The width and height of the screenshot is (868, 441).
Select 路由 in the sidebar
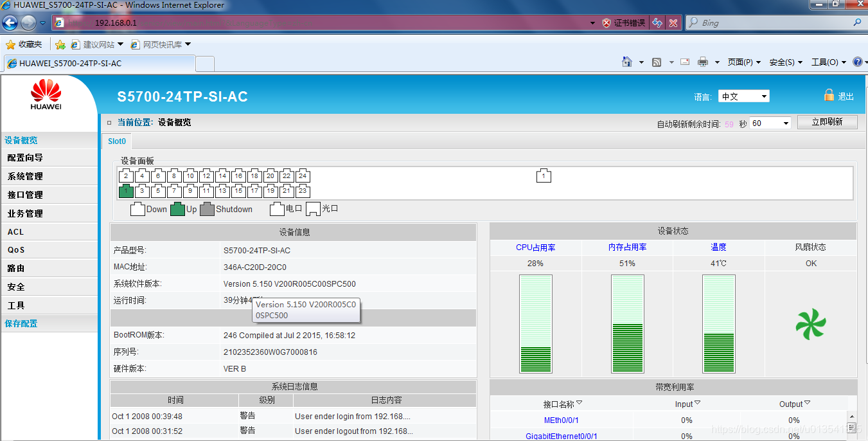49,269
